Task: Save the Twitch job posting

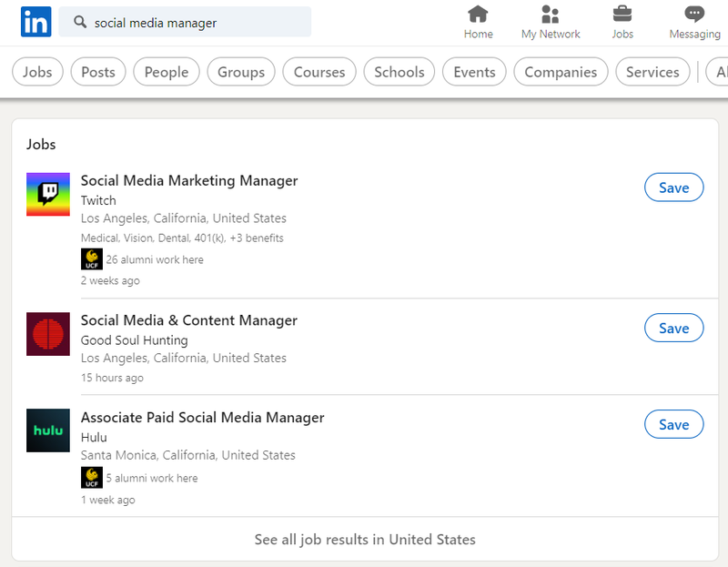Action: (673, 187)
